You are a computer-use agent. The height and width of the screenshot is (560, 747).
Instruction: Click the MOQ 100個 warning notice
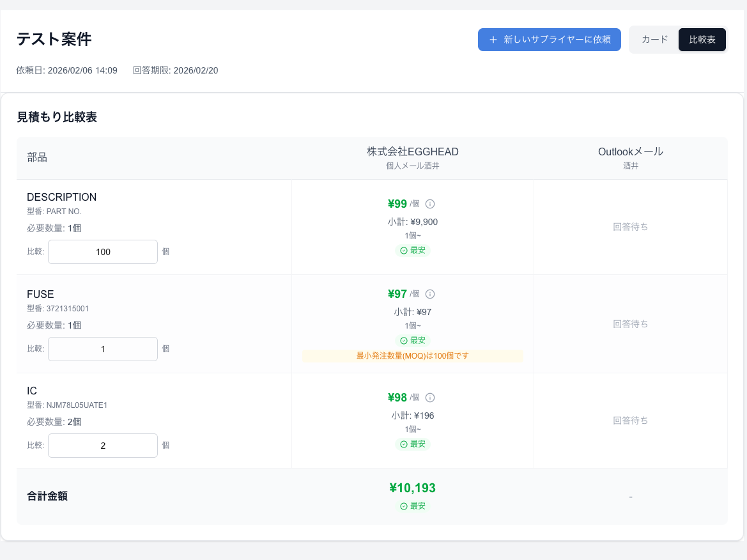tap(413, 356)
